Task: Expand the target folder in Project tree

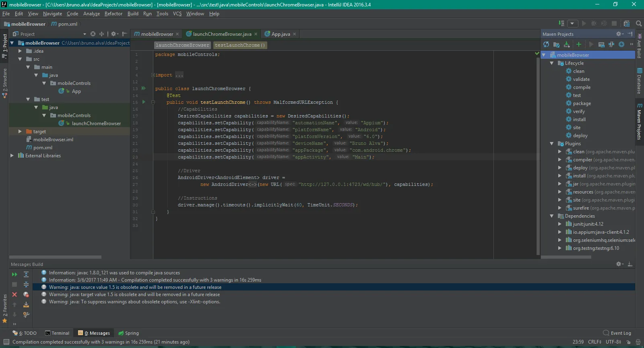Action: 20,132
